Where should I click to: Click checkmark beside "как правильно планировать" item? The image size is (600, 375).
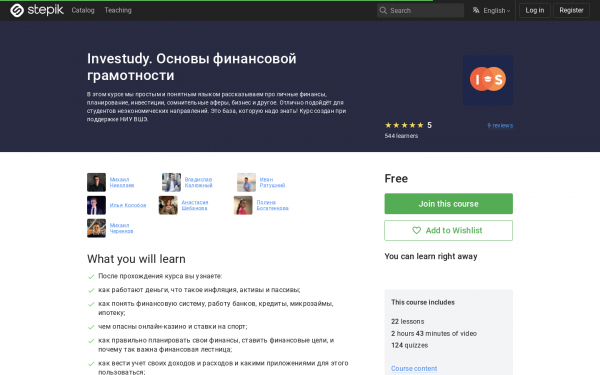[x=91, y=341]
